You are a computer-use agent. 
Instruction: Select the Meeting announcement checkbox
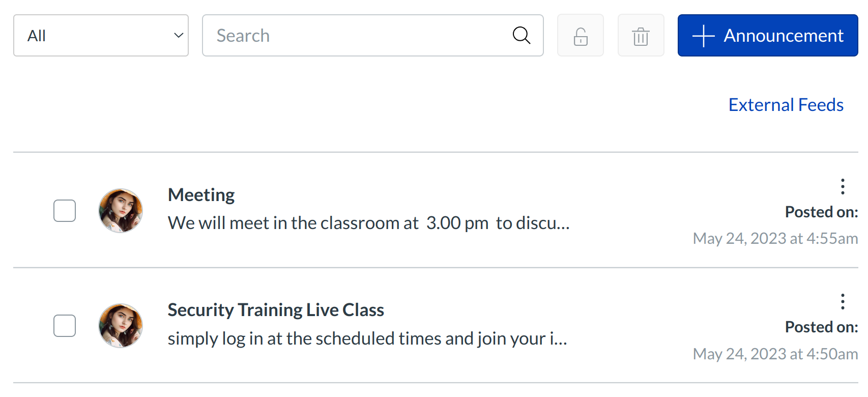65,211
